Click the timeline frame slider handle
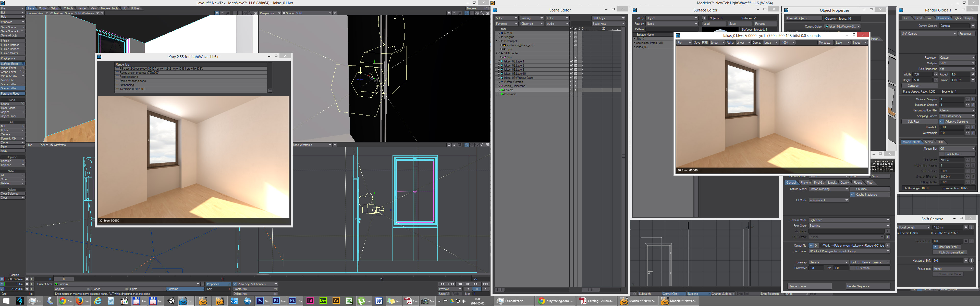Viewport: 980px width, 306px height. pos(64,279)
